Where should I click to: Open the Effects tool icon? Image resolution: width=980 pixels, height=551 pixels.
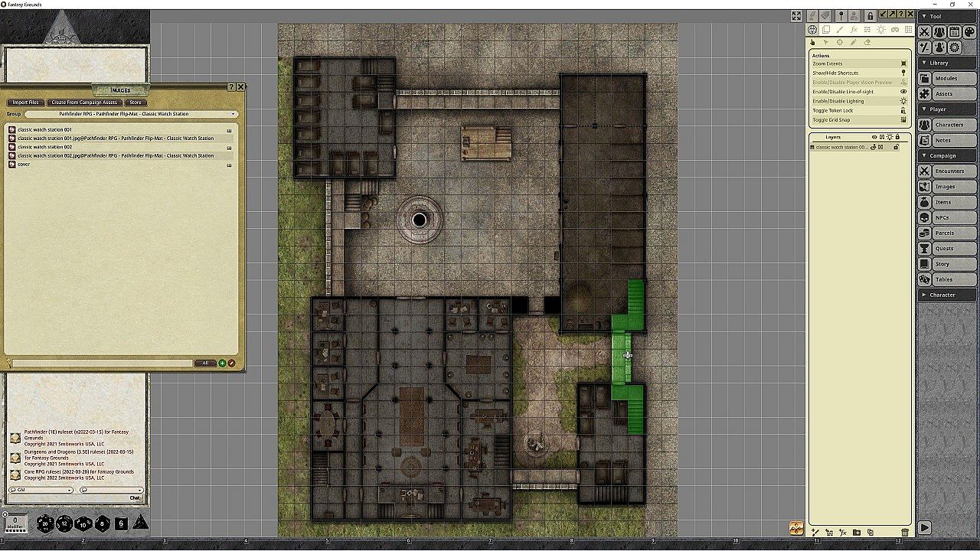pyautogui.click(x=939, y=47)
